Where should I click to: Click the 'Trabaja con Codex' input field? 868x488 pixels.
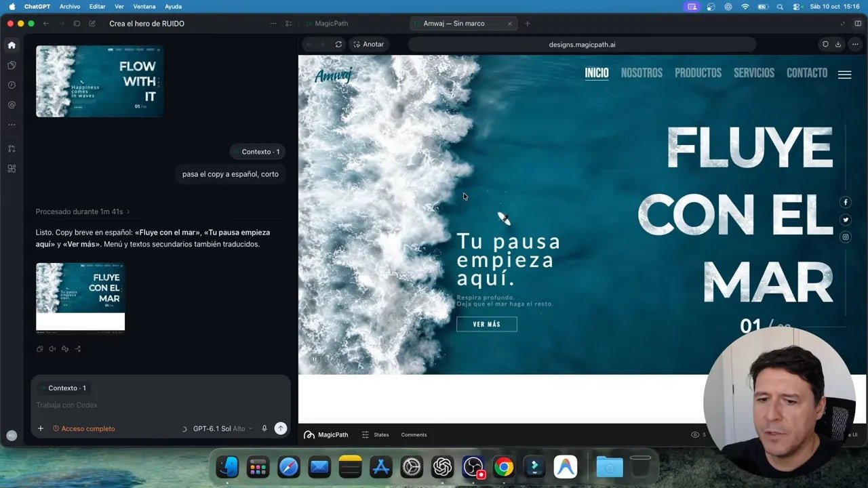coord(160,405)
